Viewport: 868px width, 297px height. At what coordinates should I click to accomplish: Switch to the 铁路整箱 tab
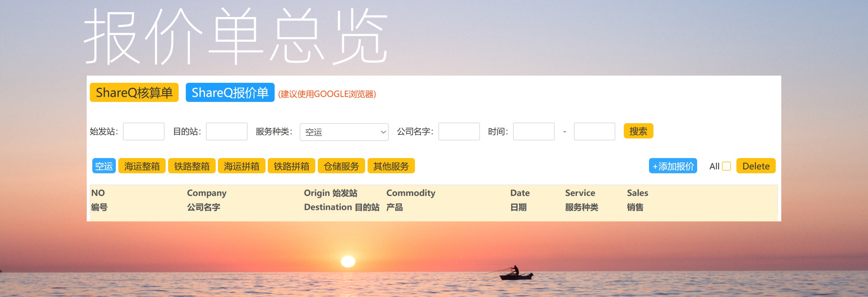pyautogui.click(x=192, y=166)
